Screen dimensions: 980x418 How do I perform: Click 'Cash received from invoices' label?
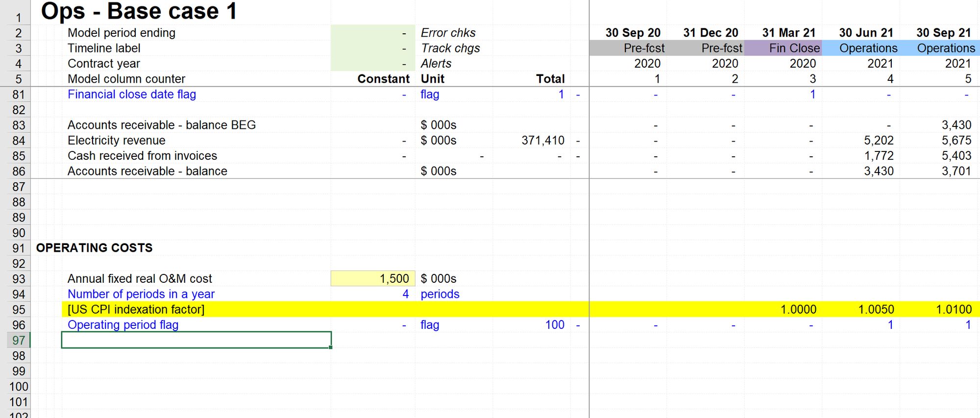[x=142, y=156]
